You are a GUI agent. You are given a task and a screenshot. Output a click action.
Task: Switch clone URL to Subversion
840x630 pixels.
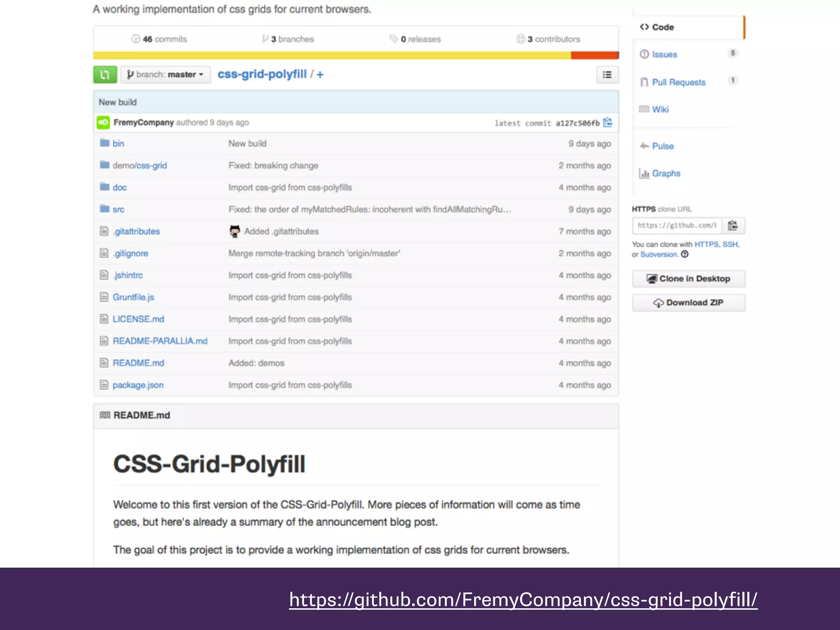click(x=659, y=254)
